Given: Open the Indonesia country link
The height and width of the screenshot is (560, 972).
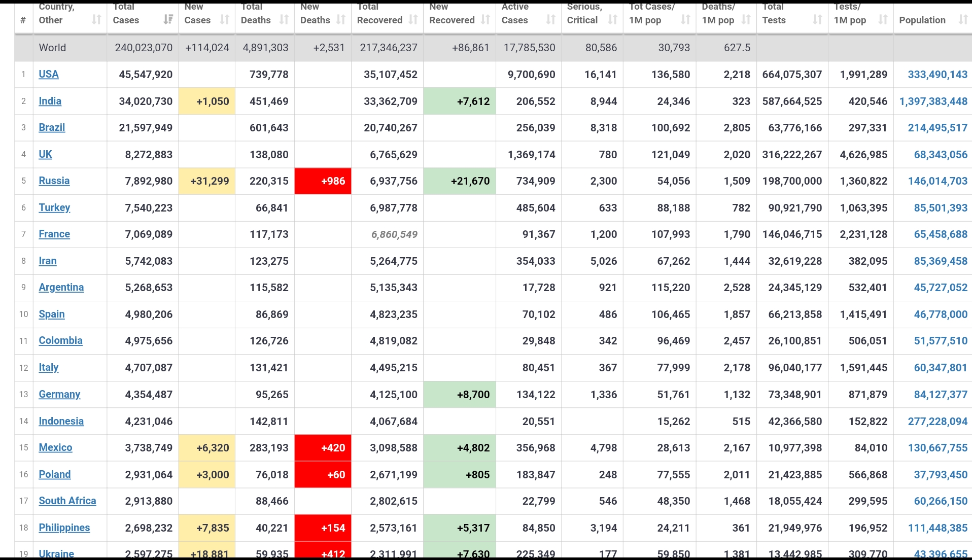Looking at the screenshot, I should [61, 421].
